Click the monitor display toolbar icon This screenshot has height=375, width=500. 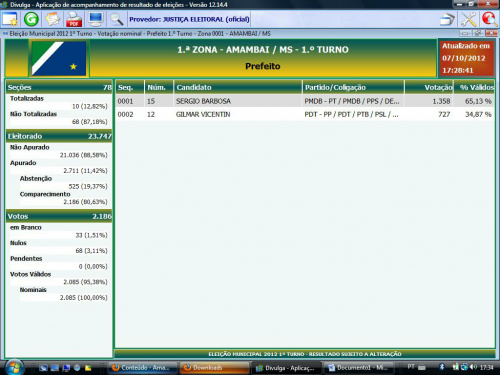[96, 19]
